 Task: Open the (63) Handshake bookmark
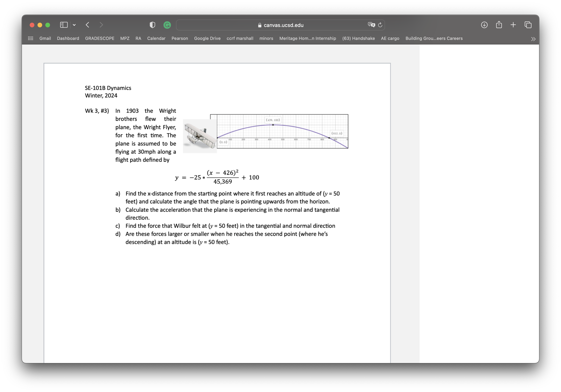[358, 38]
